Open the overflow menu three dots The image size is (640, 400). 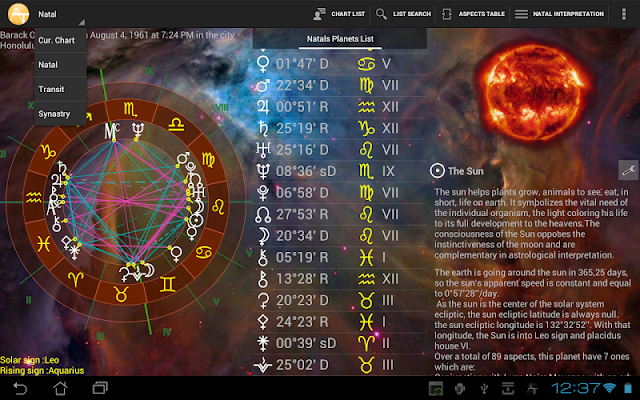pyautogui.click(x=623, y=14)
